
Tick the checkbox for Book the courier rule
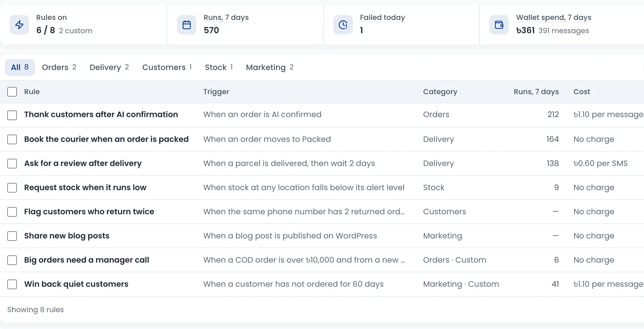tap(12, 139)
